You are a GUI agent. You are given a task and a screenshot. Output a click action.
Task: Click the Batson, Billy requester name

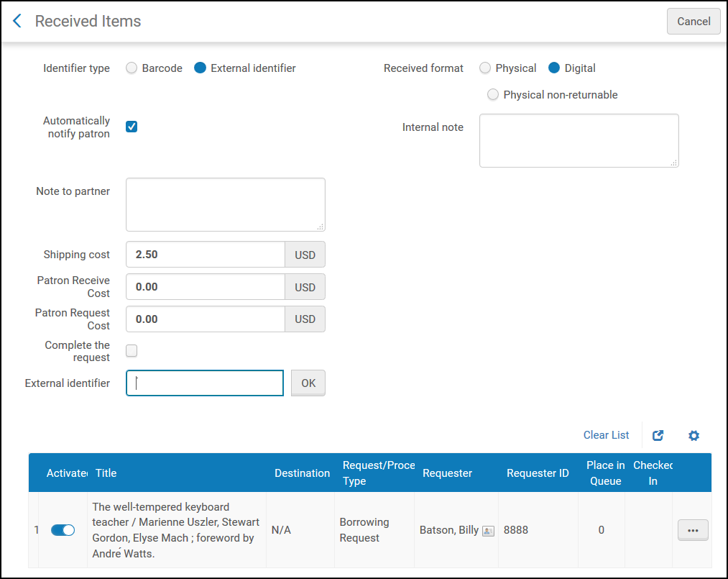(449, 530)
